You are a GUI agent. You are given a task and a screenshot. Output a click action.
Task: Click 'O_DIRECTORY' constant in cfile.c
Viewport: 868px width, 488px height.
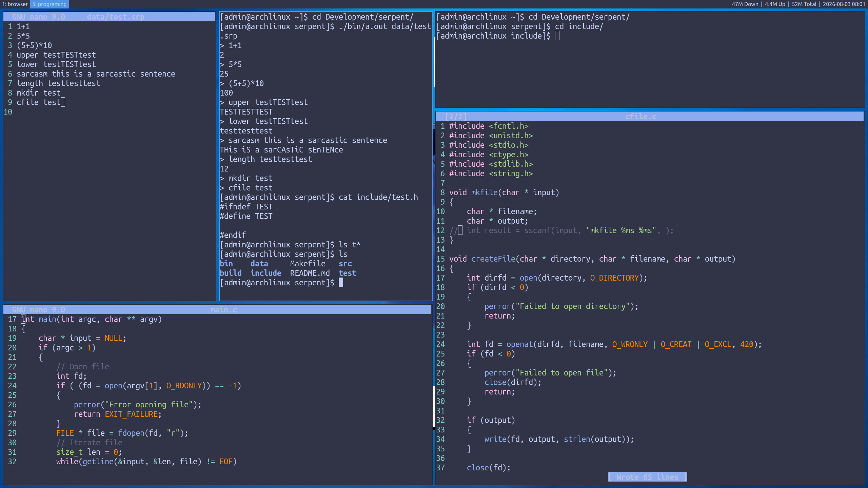tap(614, 278)
